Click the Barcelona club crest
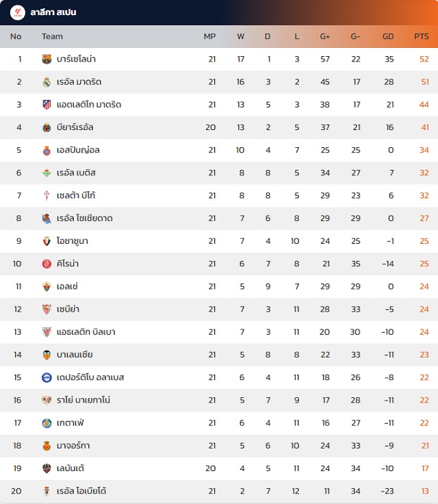The height and width of the screenshot is (504, 438). click(x=47, y=59)
